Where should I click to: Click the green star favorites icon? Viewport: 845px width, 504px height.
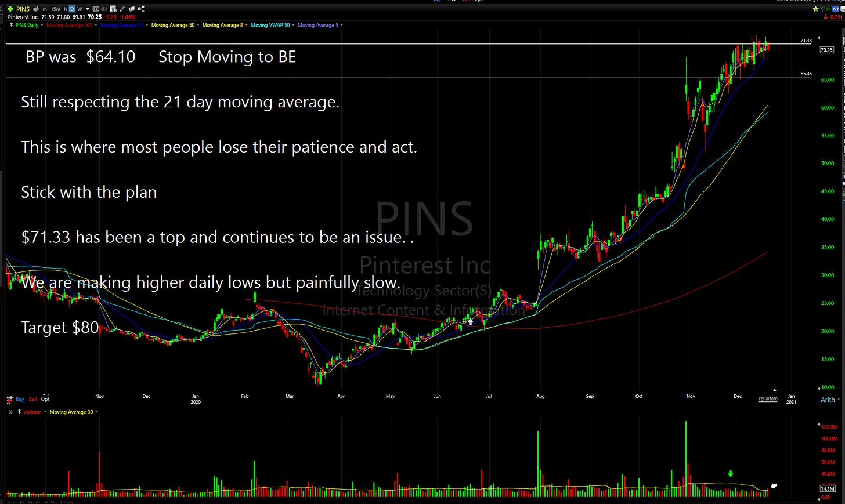click(815, 9)
